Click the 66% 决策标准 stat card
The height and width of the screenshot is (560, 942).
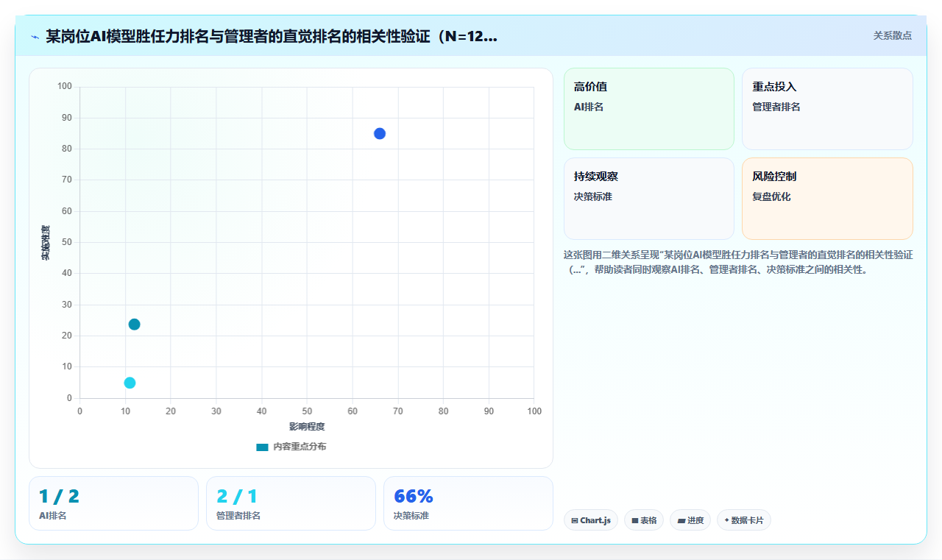pos(468,503)
